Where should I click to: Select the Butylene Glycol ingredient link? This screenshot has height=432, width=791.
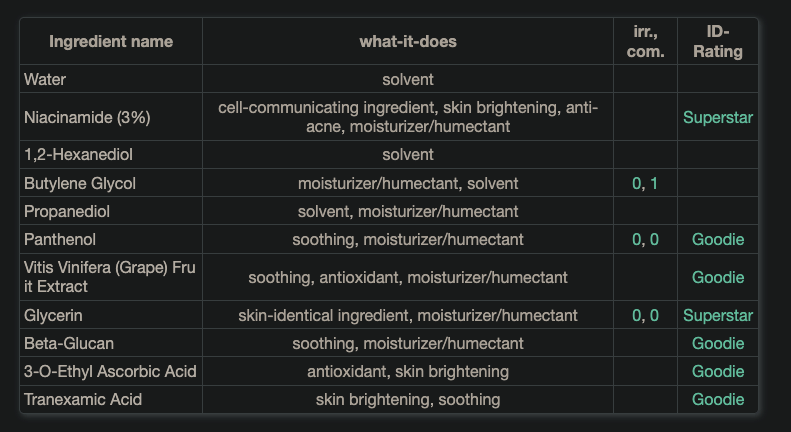(x=80, y=184)
